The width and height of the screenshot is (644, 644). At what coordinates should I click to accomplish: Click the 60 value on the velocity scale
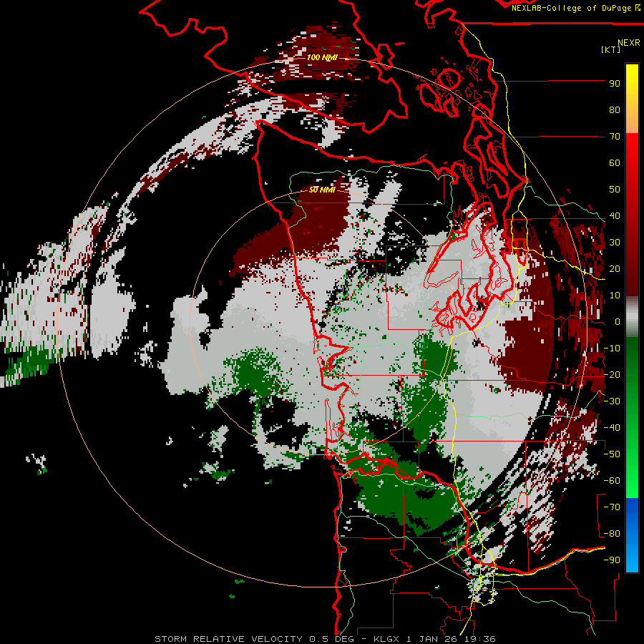pyautogui.click(x=615, y=162)
